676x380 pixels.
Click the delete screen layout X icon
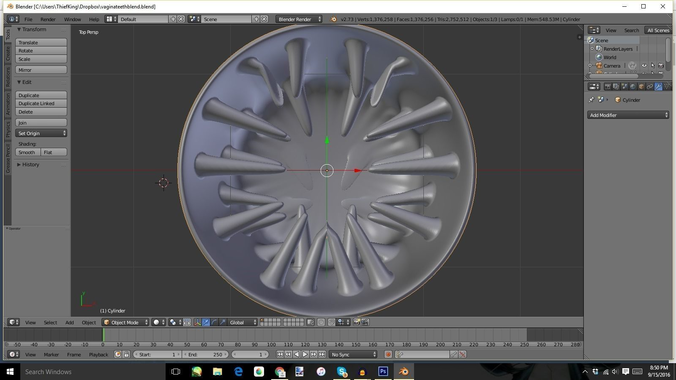[181, 19]
